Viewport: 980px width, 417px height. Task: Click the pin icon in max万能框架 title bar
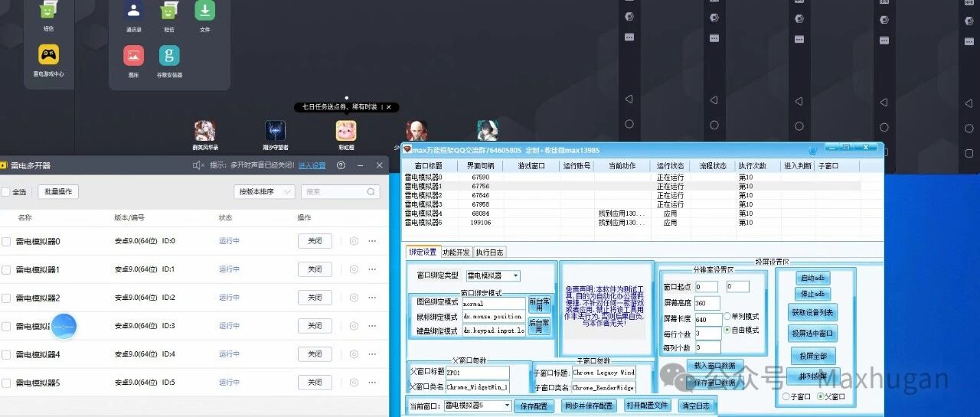click(x=812, y=150)
